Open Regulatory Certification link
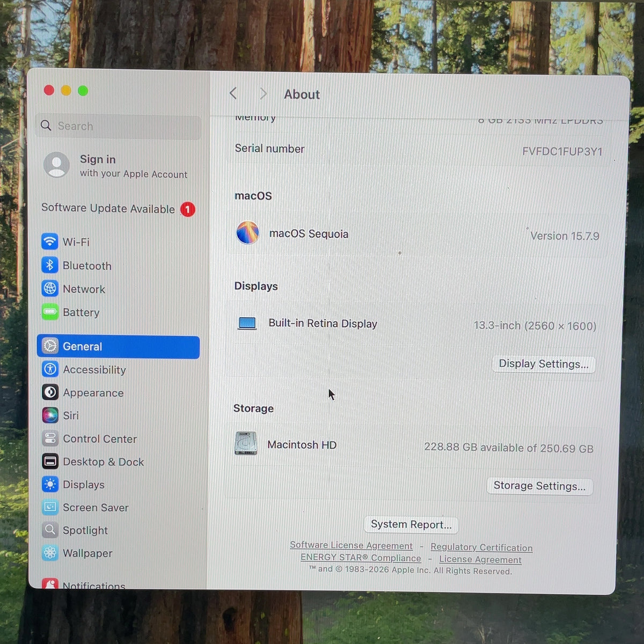Screen dimensions: 644x644 point(481,547)
